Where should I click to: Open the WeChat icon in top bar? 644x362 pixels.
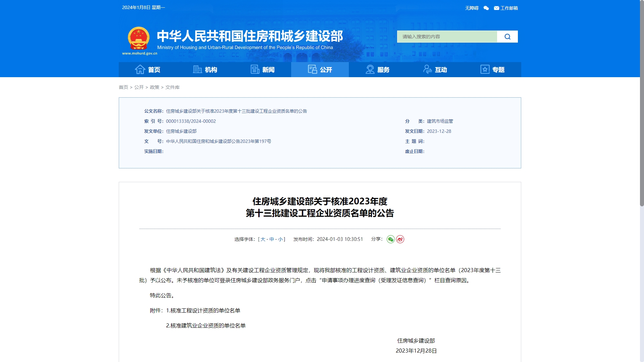[x=486, y=8]
